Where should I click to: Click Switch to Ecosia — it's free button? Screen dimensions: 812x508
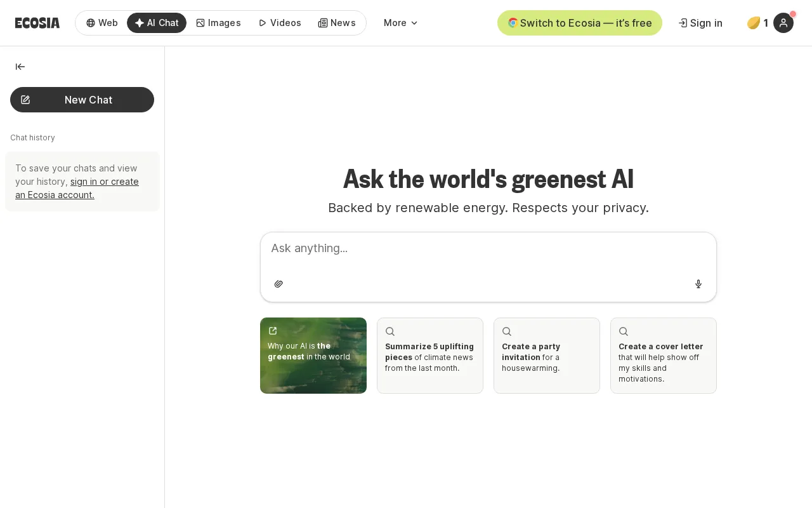point(580,23)
